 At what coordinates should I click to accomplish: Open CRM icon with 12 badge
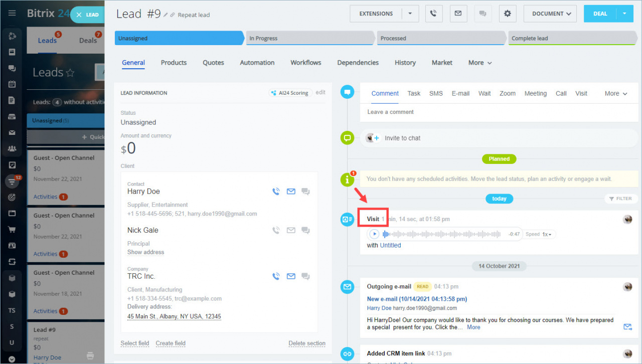[12, 181]
